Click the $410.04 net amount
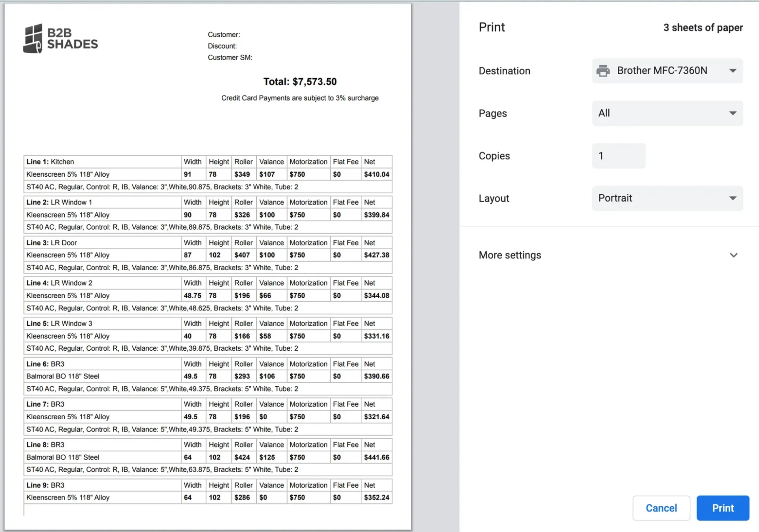This screenshot has width=759, height=532. point(376,174)
